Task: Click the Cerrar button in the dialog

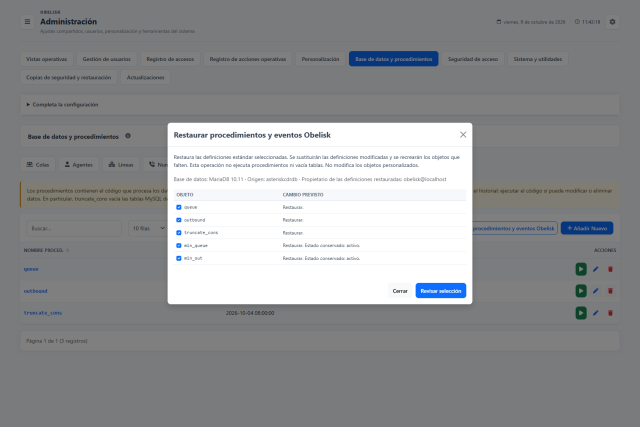Action: 400,291
